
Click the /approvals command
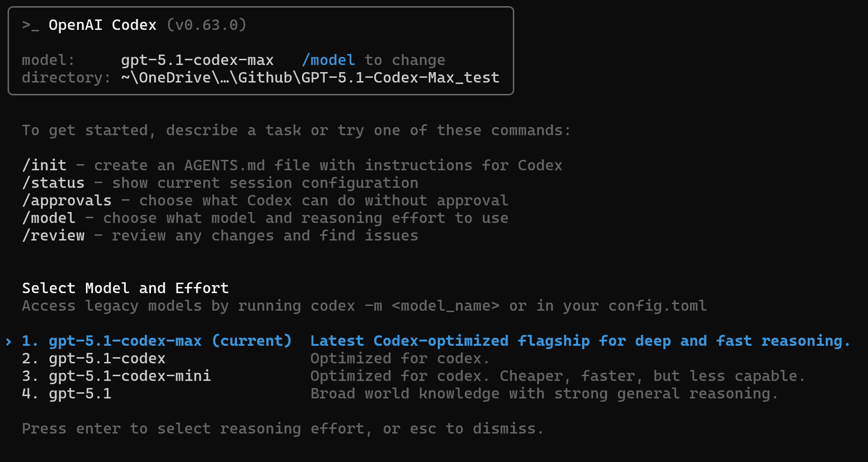(66, 201)
